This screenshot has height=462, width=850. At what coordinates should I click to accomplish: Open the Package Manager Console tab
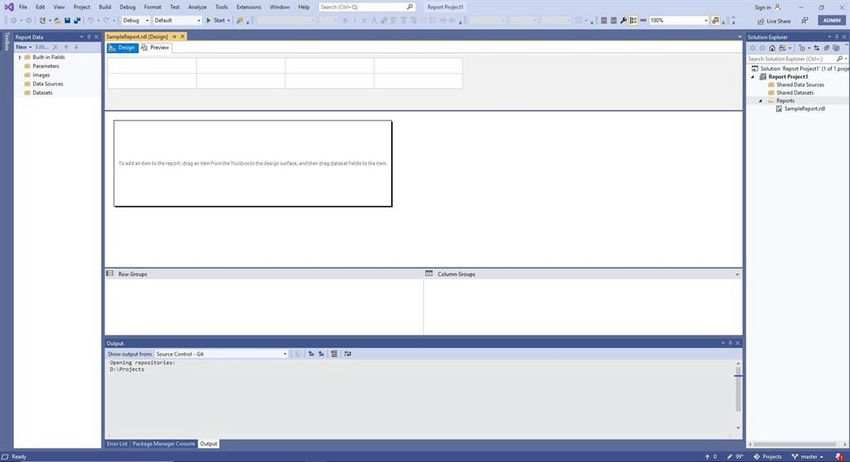(163, 444)
